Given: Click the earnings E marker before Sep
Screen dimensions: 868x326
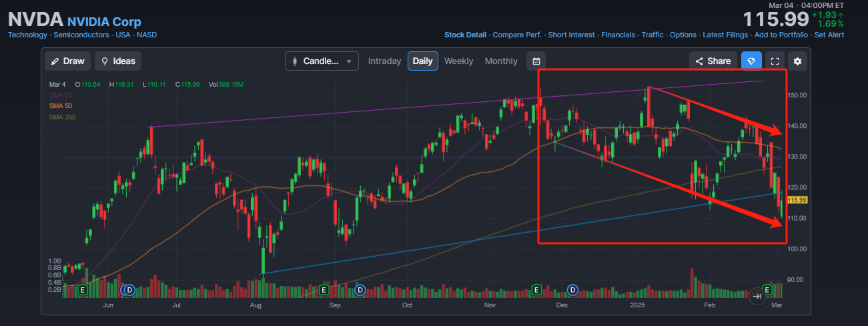Looking at the screenshot, I should [x=324, y=290].
